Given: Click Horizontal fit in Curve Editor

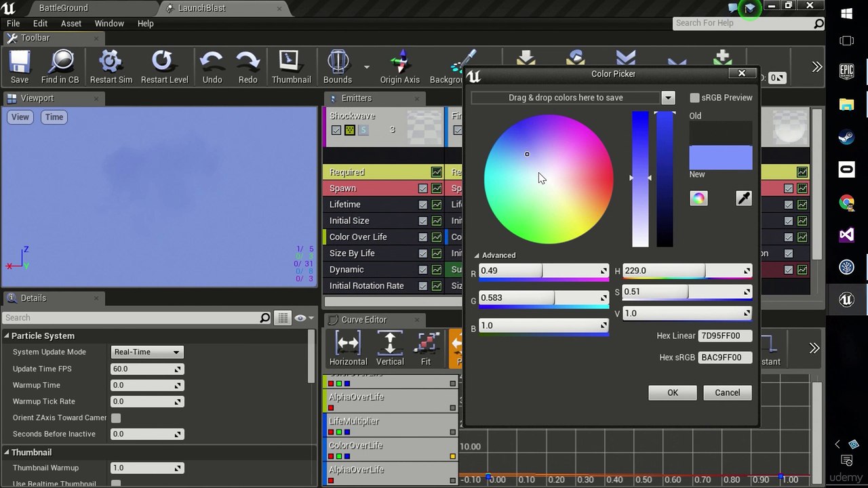Looking at the screenshot, I should [x=348, y=348].
